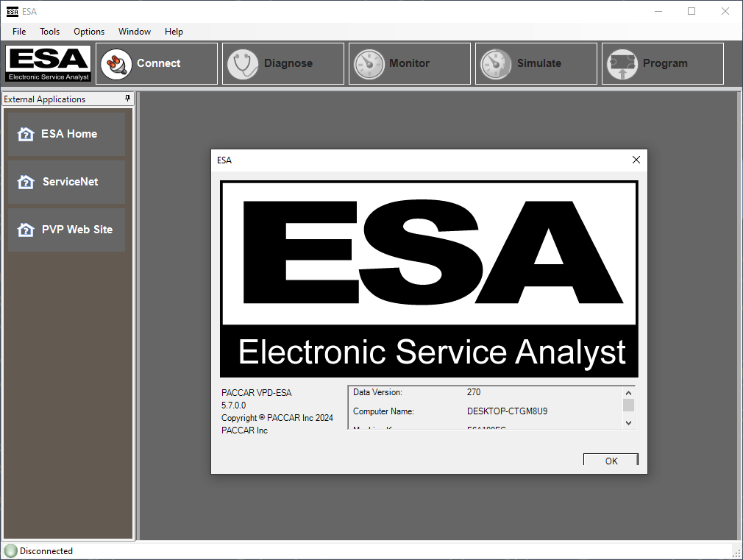This screenshot has width=743, height=560.
Task: Maximize the ESA main window
Action: tap(692, 11)
